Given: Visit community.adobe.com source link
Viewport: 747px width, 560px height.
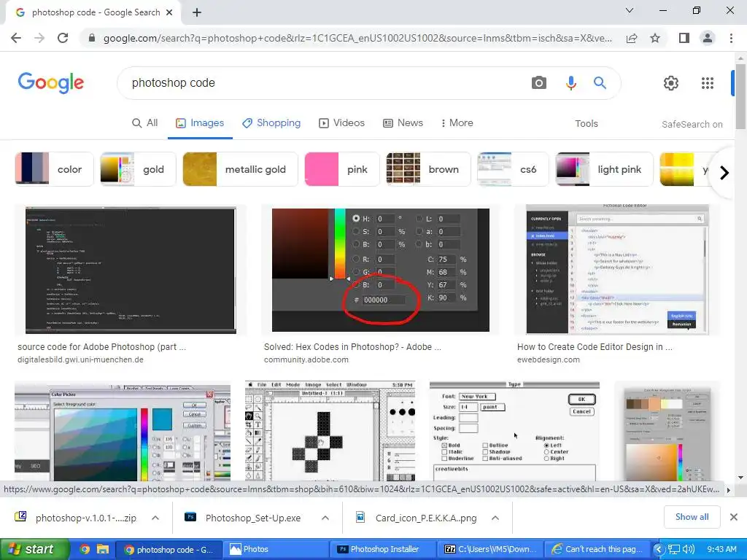Looking at the screenshot, I should pos(306,360).
